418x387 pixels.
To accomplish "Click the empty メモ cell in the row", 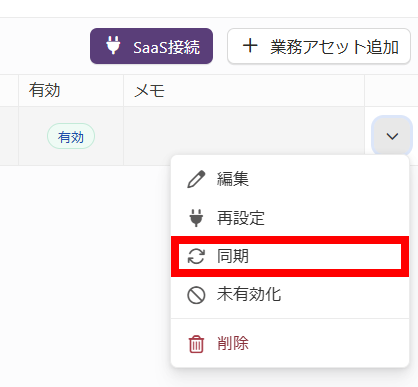I will point(244,136).
